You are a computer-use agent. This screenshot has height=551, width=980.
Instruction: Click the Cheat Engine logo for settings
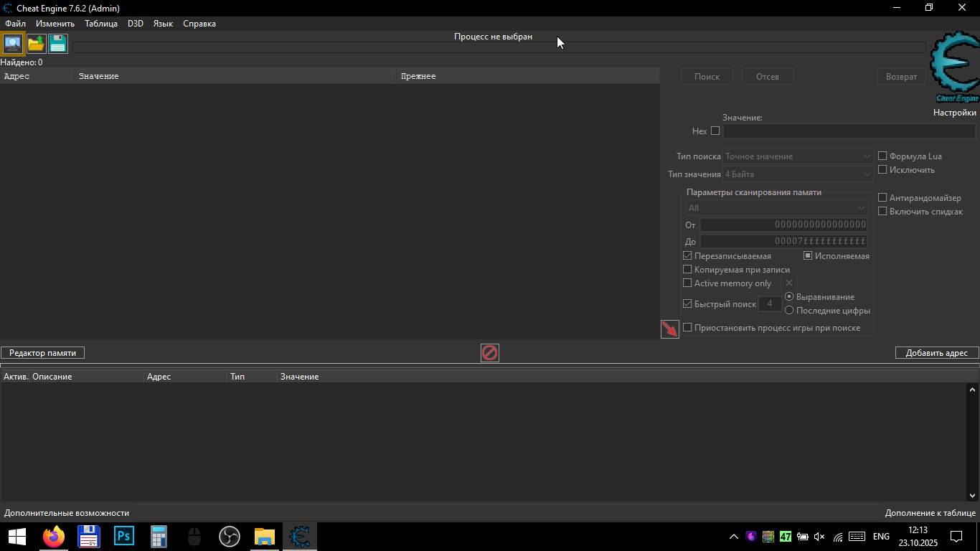tap(955, 67)
